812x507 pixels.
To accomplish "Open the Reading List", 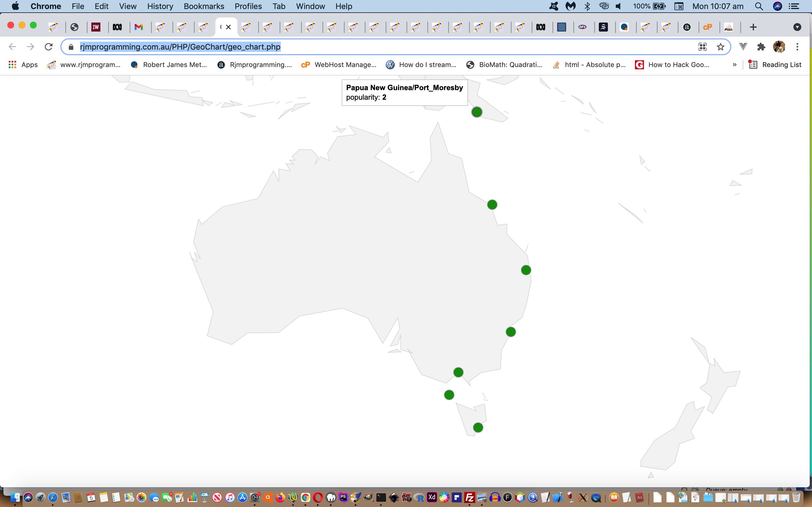I will 775,65.
